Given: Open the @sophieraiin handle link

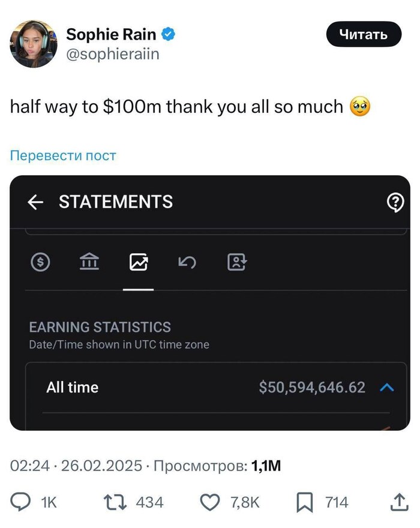Looking at the screenshot, I should tap(112, 55).
